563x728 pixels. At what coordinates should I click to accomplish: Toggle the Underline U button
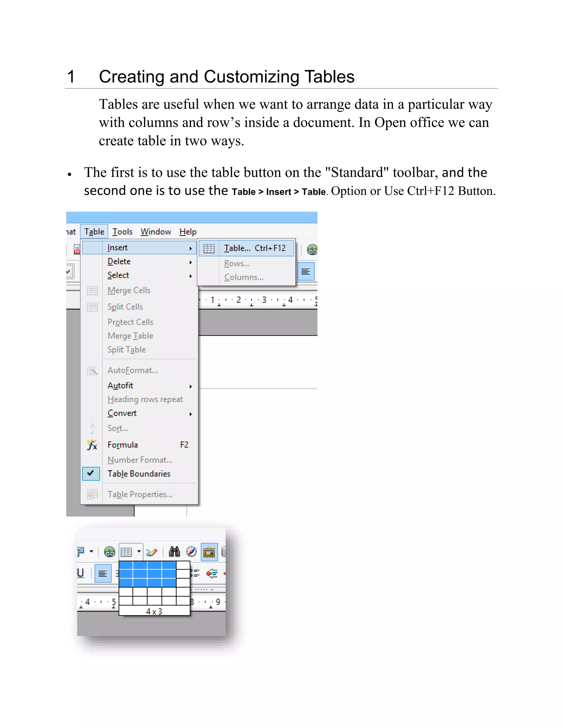81,573
